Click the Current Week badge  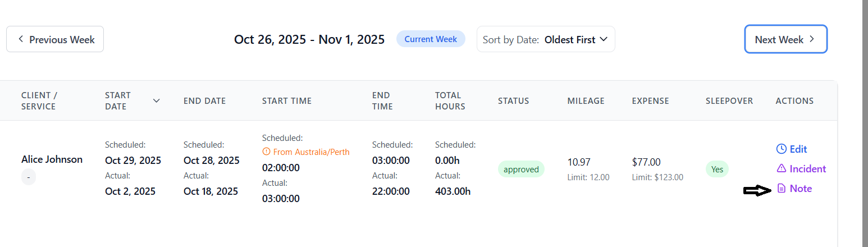click(x=431, y=39)
